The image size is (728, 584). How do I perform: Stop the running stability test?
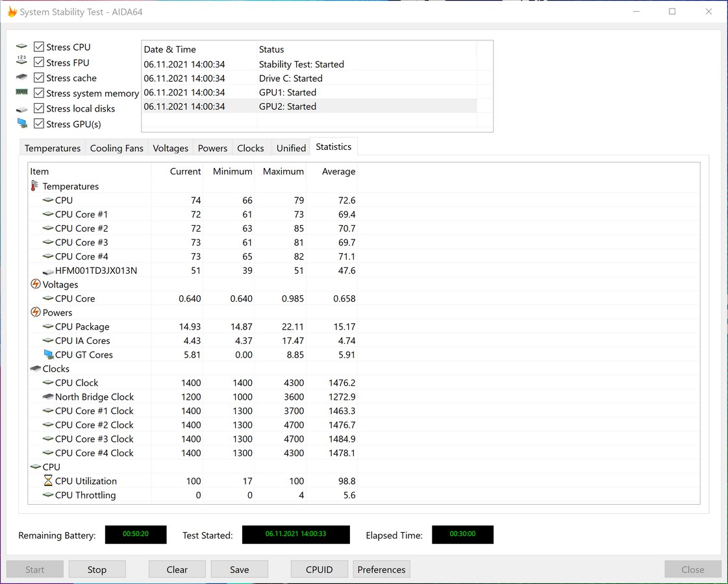pyautogui.click(x=97, y=569)
